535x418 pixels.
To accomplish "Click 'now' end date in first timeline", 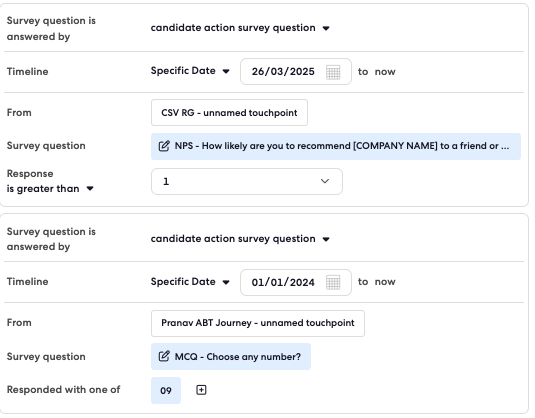I will pyautogui.click(x=385, y=72).
